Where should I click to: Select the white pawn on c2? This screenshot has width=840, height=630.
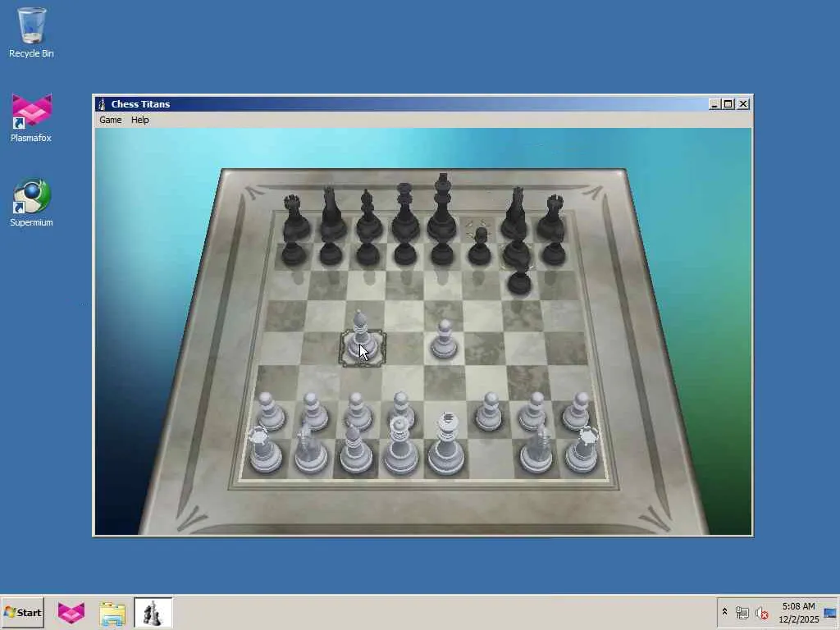[x=358, y=412]
